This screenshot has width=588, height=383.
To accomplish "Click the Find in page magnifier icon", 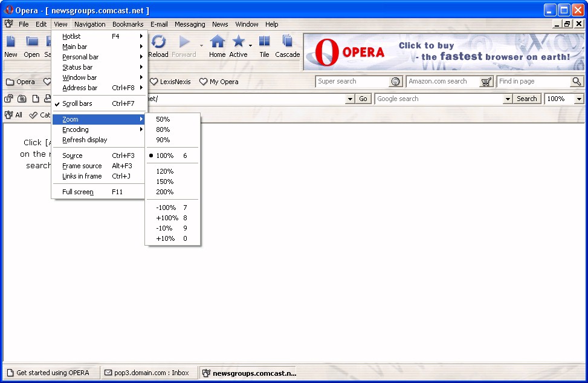I will coord(577,82).
